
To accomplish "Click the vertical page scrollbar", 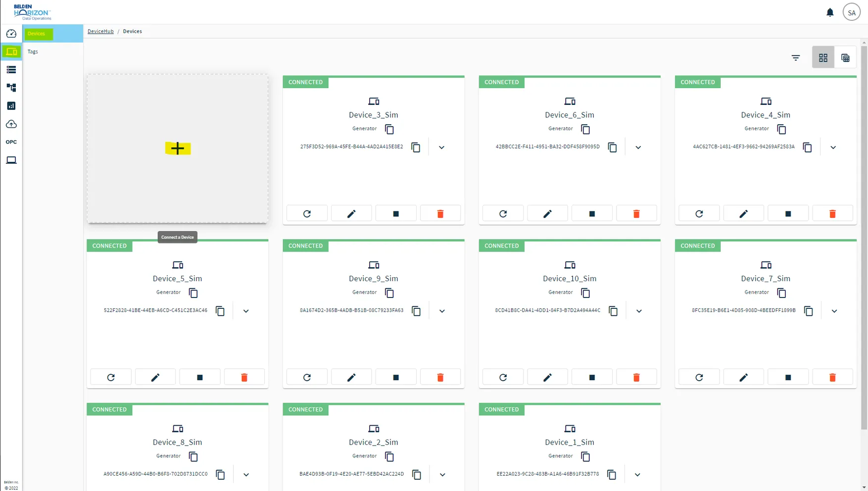I will (864, 238).
